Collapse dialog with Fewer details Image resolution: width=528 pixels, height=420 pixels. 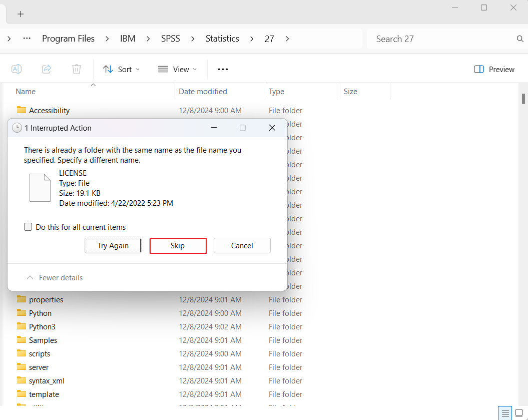click(x=55, y=278)
